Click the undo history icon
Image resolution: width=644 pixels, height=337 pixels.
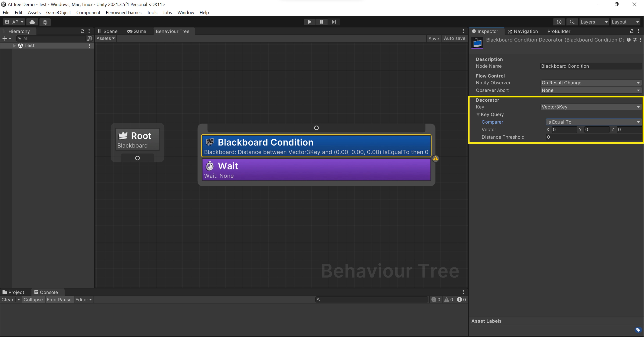click(559, 22)
